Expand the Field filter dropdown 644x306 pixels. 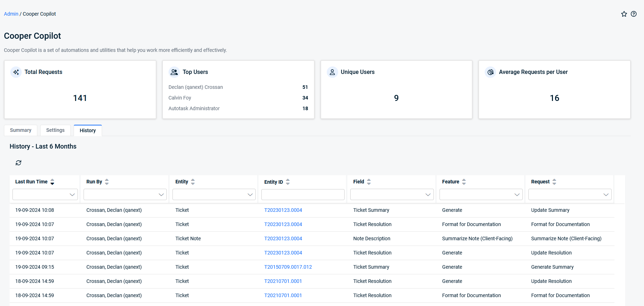(x=392, y=194)
